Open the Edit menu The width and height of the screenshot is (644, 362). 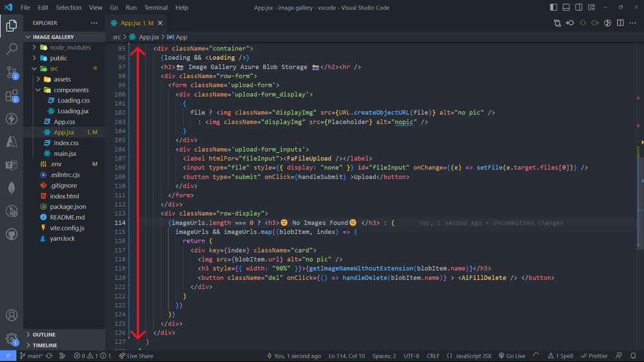coord(43,7)
